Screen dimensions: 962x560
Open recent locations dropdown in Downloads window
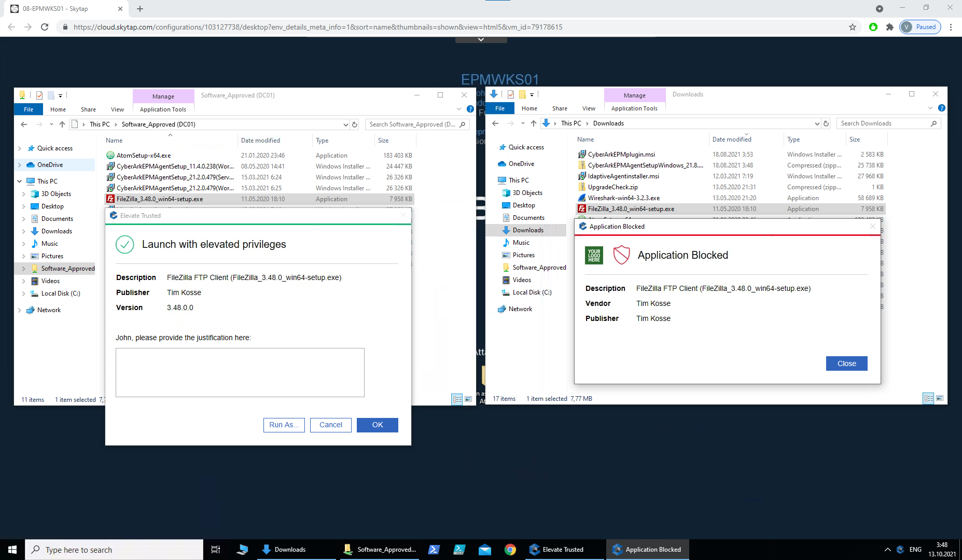[523, 123]
